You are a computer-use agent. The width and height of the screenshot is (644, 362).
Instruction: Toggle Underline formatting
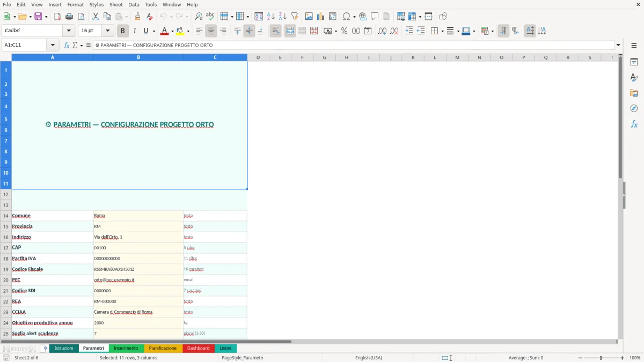[146, 31]
